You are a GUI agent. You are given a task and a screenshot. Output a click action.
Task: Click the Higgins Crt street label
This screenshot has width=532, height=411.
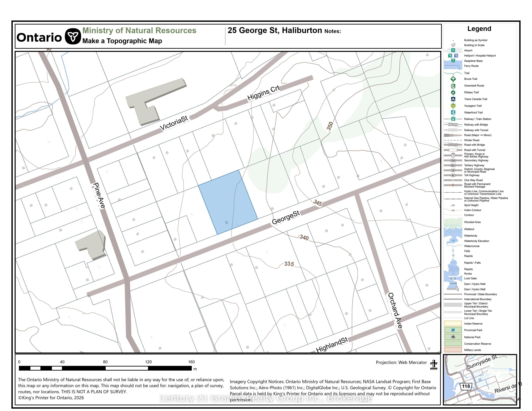[264, 93]
